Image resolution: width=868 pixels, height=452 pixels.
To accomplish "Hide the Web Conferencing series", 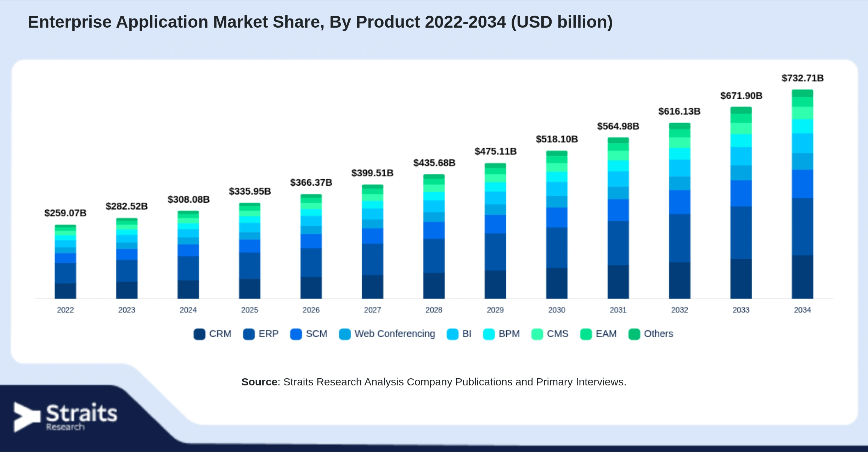I will [x=387, y=334].
